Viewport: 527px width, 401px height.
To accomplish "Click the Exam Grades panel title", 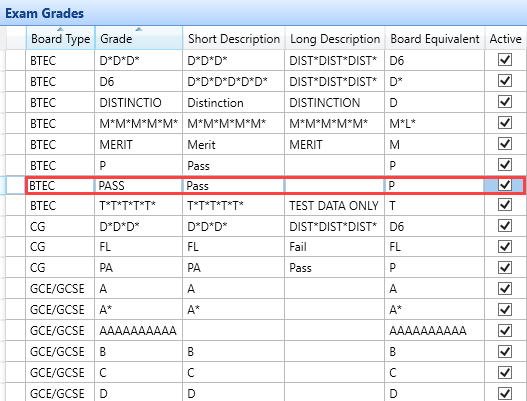I will pos(44,13).
